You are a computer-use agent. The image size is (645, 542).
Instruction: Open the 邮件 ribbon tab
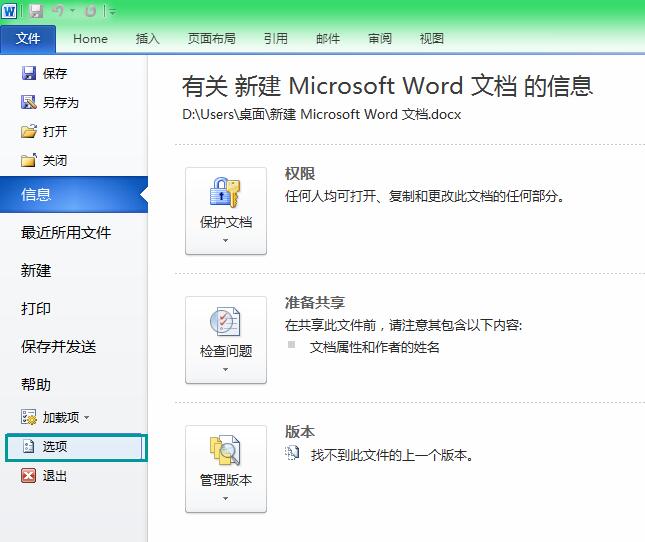328,39
